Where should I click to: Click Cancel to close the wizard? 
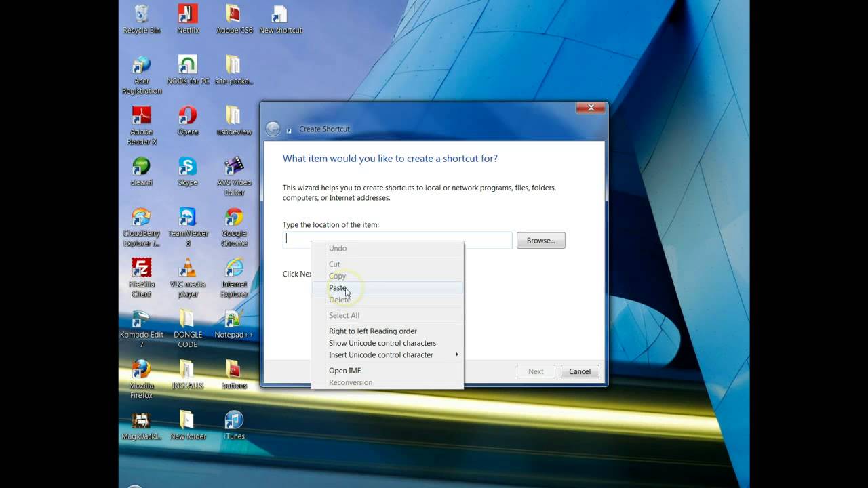(579, 371)
